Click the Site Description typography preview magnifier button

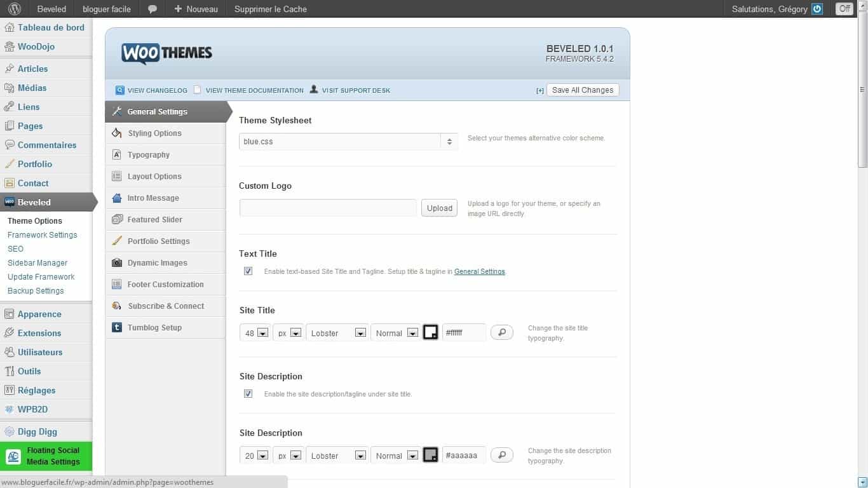click(x=502, y=455)
